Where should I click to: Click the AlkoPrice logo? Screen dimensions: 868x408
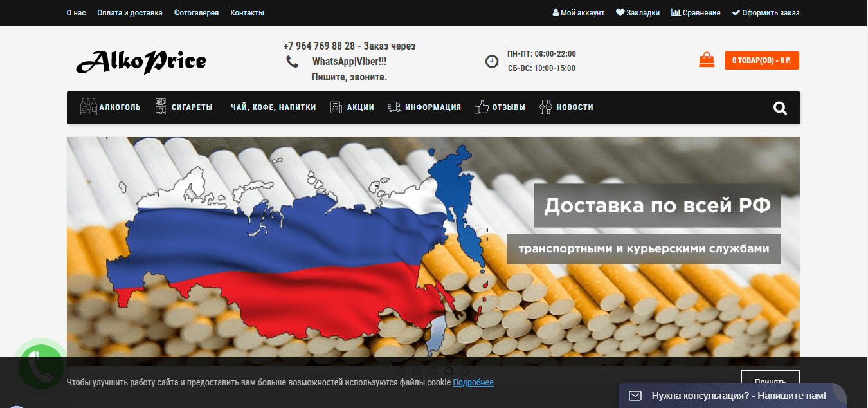141,61
